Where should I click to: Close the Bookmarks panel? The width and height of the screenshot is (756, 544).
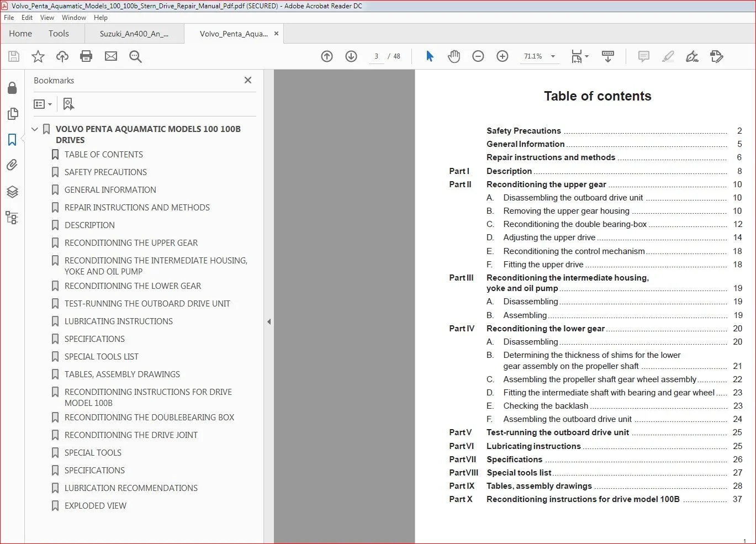(x=248, y=80)
